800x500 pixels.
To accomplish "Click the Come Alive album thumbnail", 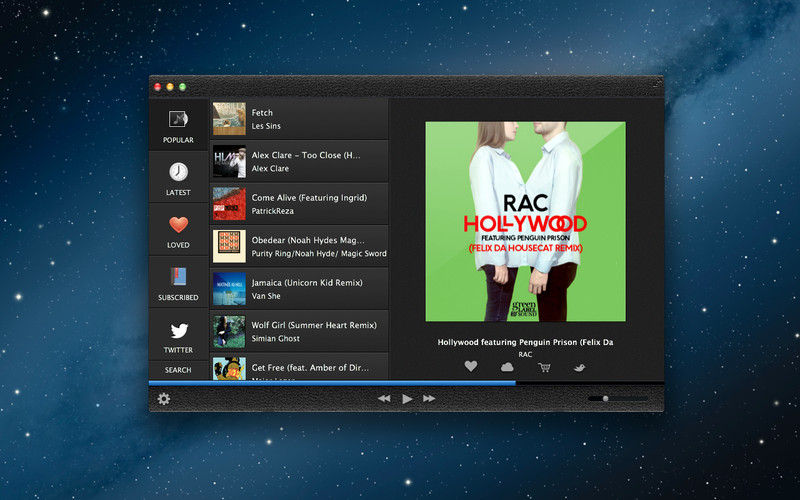I will pos(229,204).
